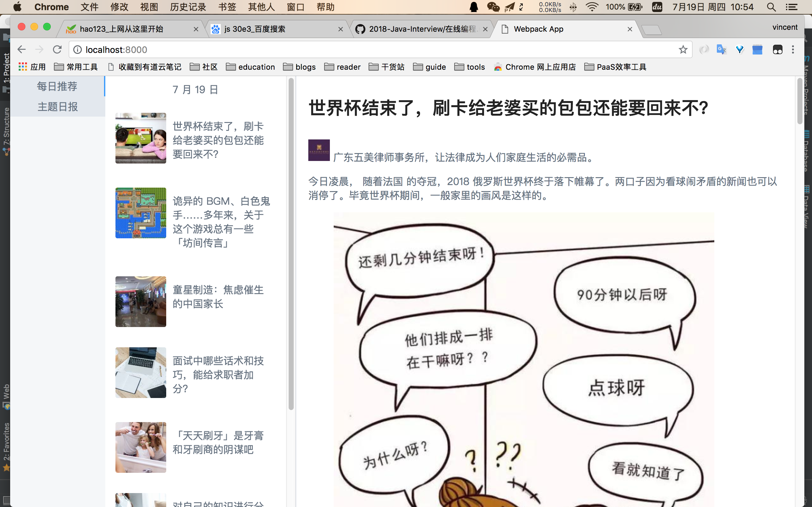
Task: Click the WeChat icon in the menu bar
Action: click(493, 7)
